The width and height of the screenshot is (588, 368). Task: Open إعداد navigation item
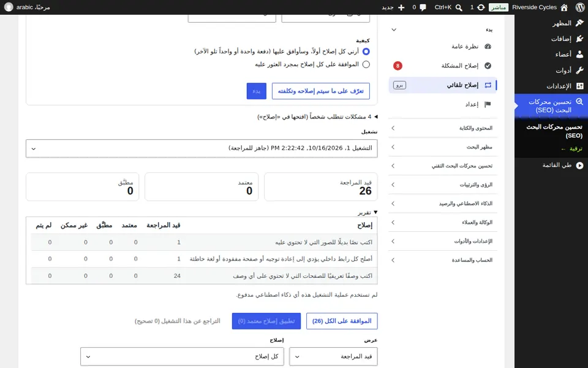point(443,104)
